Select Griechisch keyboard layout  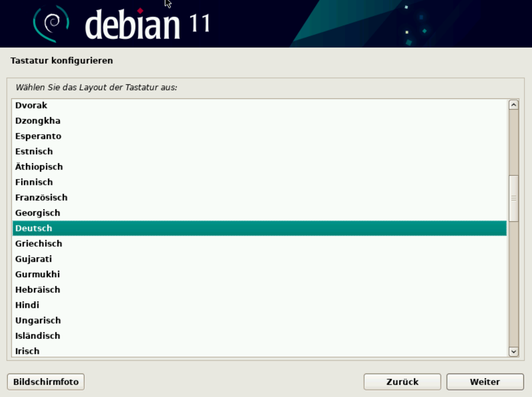260,244
